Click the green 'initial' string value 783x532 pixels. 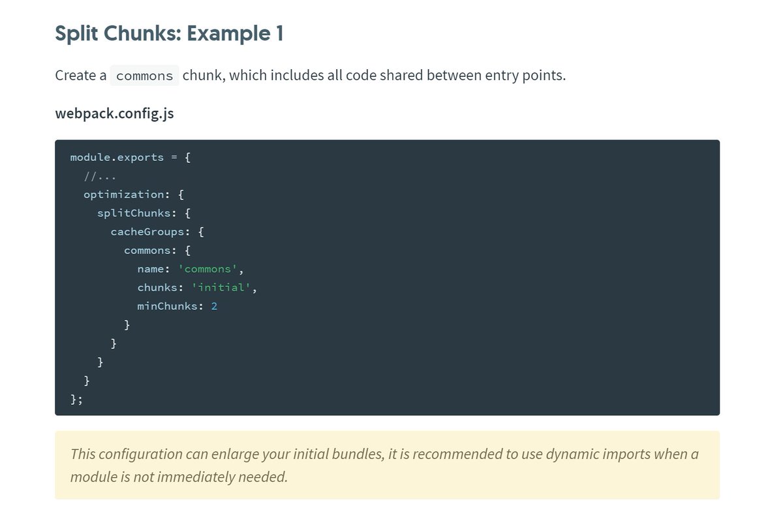coord(221,288)
